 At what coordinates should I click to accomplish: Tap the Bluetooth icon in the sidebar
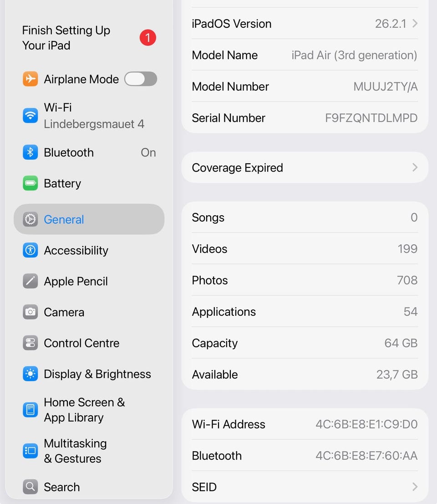click(30, 152)
